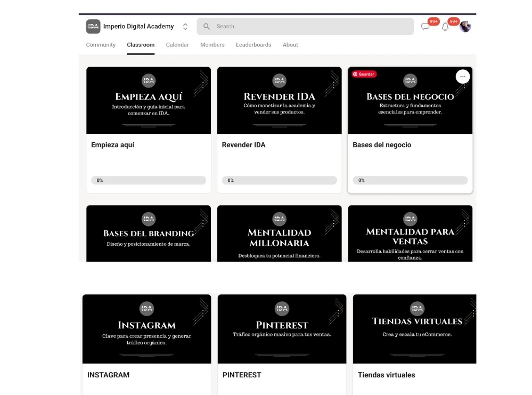Open the user profile avatar
The height and width of the screenshot is (395, 532).
[465, 27]
